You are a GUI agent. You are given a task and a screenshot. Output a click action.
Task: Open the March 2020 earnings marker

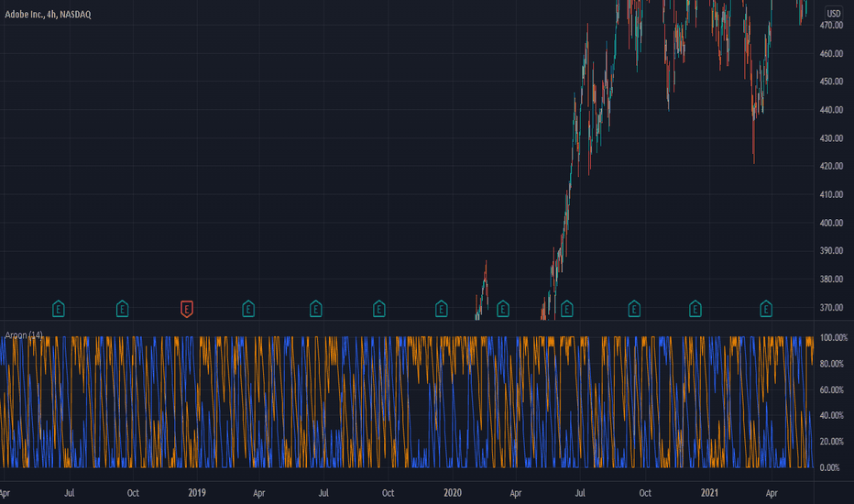[x=503, y=309]
